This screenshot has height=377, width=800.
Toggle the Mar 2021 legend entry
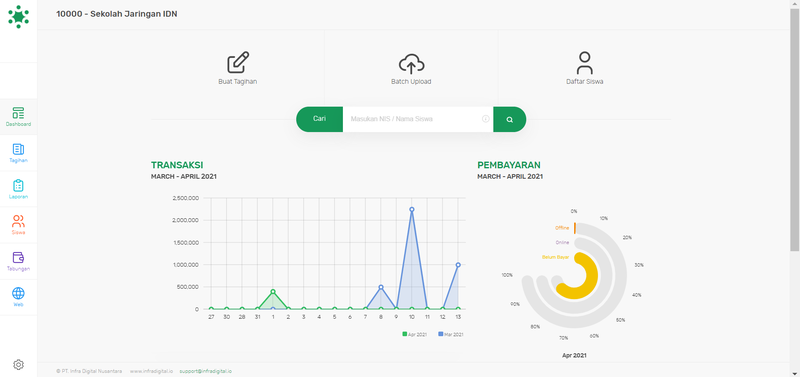pos(451,334)
